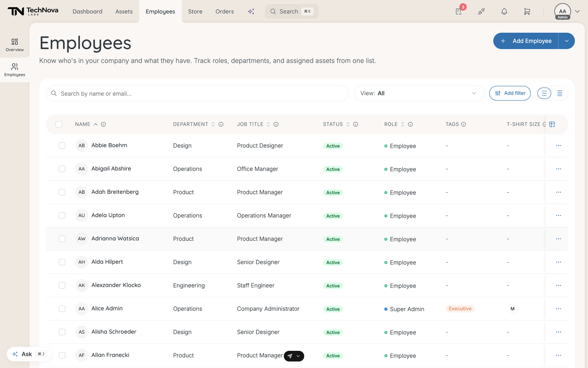The height and width of the screenshot is (368, 588).
Task: Check the box for Abigail Abshire
Action: [62, 169]
